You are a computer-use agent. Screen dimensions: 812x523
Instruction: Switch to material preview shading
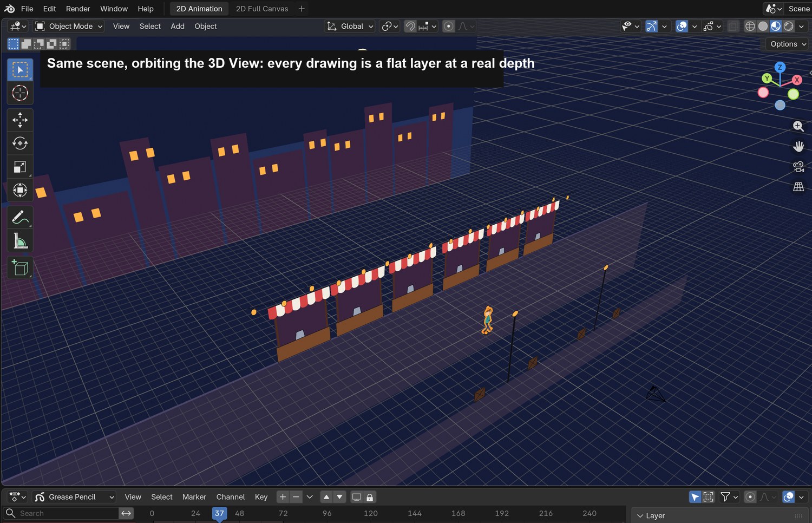click(x=776, y=26)
